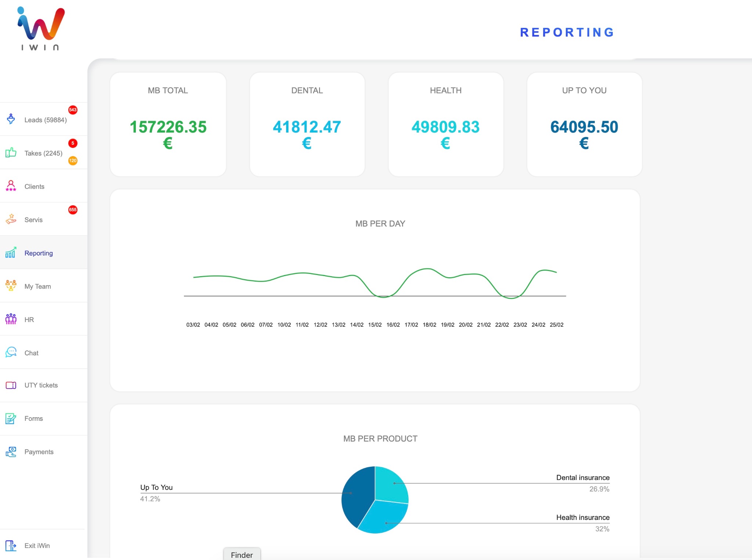752x560 pixels.
Task: Click the Exit iWin door icon
Action: pos(11,546)
